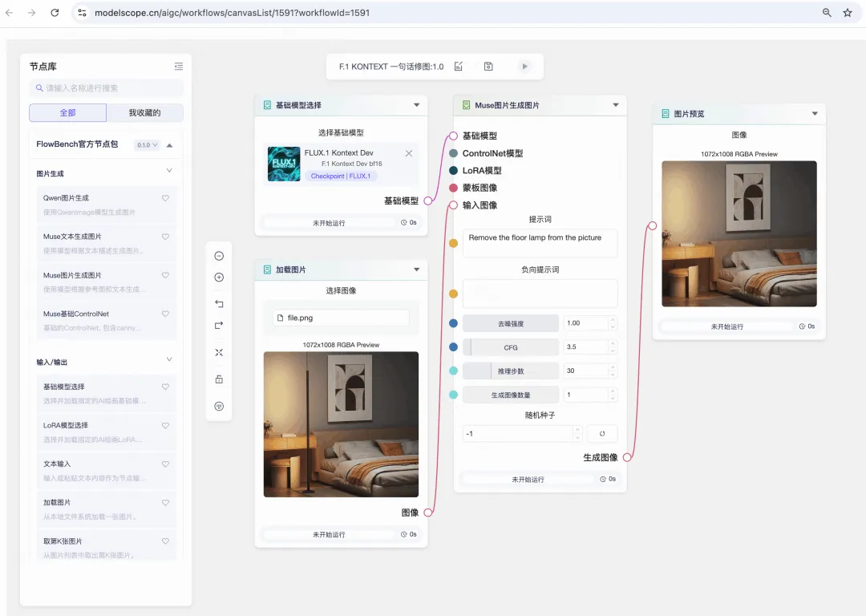Click the empty 负向提示词 text field

(540, 294)
